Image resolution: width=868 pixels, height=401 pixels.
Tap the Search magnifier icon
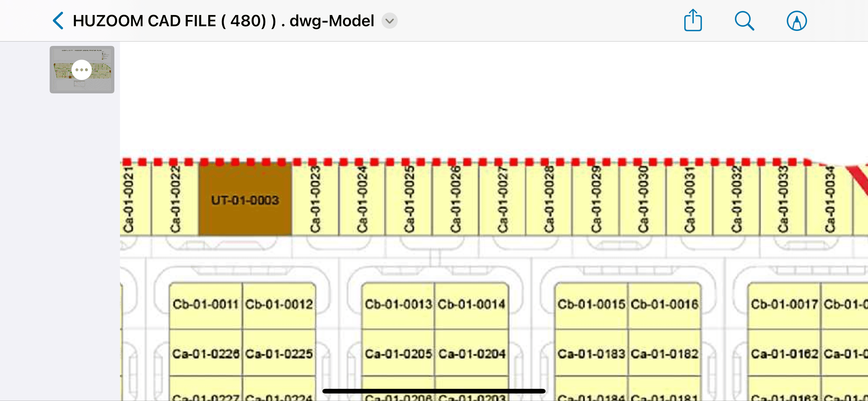(x=744, y=21)
